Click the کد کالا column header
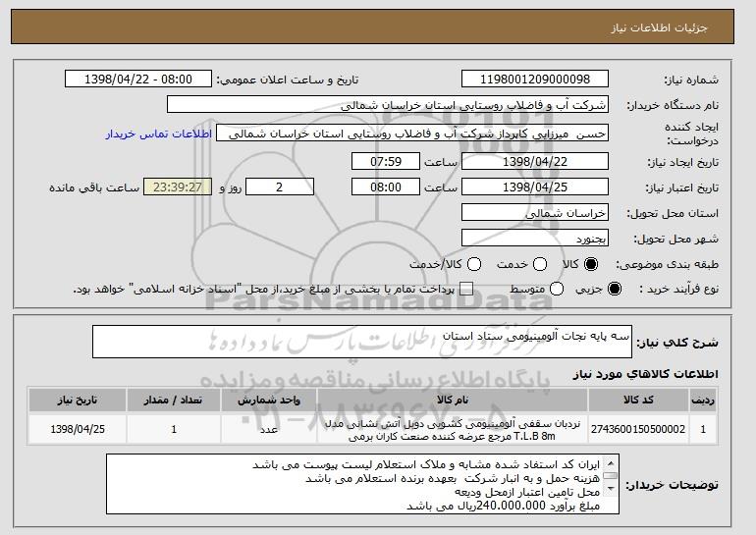756x535 pixels. pyautogui.click(x=638, y=401)
